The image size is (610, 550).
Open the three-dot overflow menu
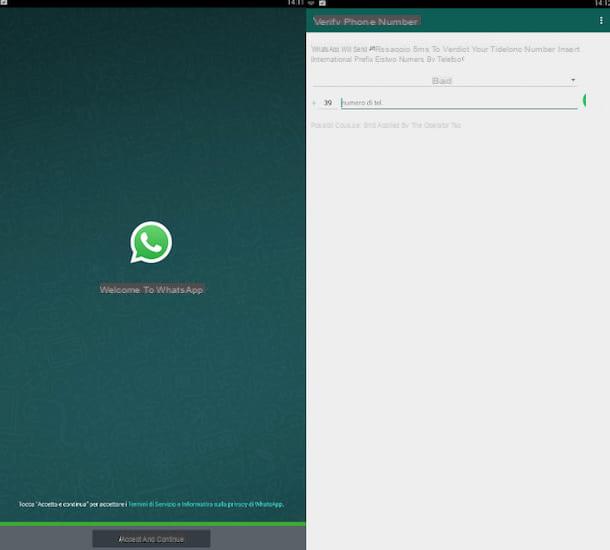(601, 20)
